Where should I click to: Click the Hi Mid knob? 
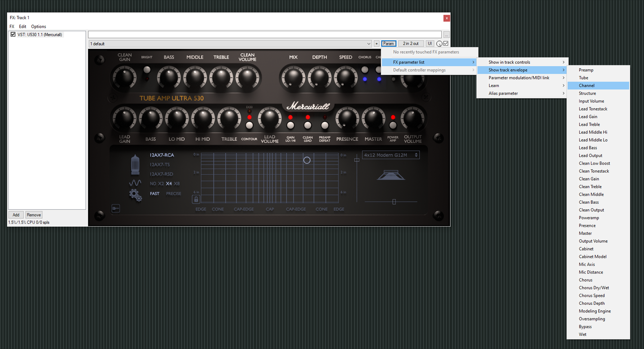(203, 118)
